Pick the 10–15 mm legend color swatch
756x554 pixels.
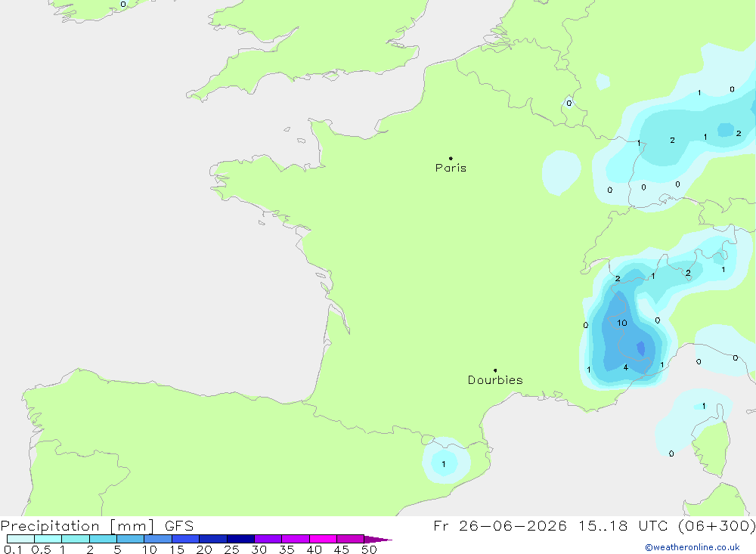158,539
